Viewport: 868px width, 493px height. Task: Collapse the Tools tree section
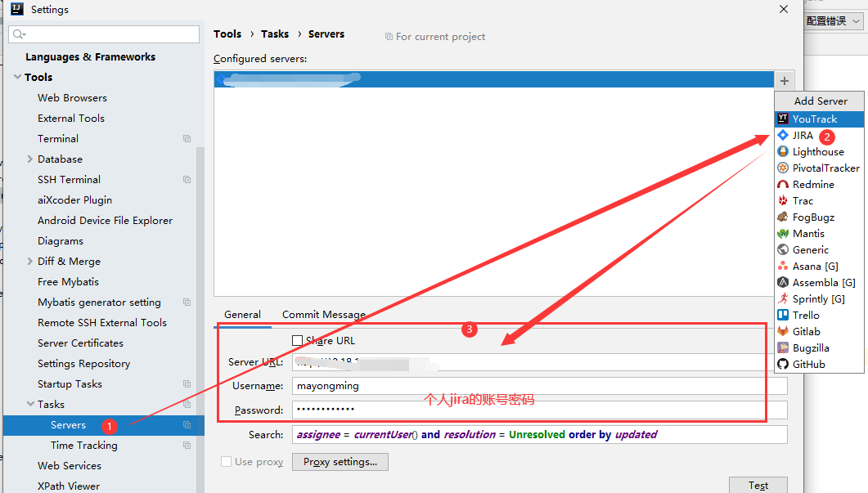(x=17, y=77)
